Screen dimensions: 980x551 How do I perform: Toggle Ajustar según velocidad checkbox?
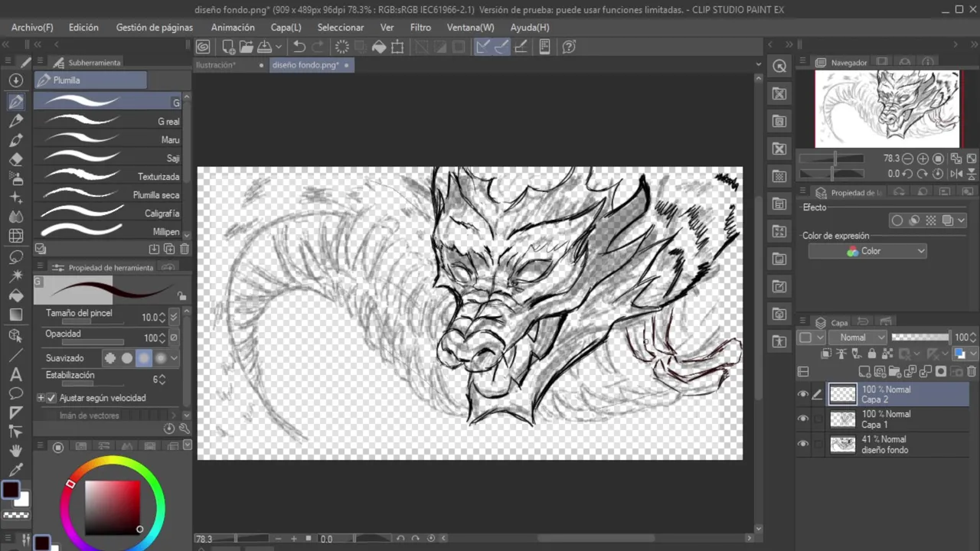tap(51, 398)
